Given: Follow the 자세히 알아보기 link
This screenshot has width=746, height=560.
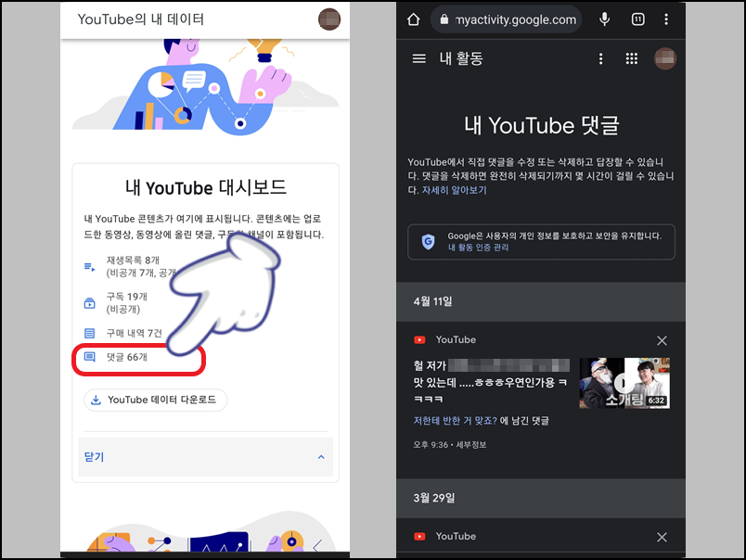Looking at the screenshot, I should [x=455, y=190].
